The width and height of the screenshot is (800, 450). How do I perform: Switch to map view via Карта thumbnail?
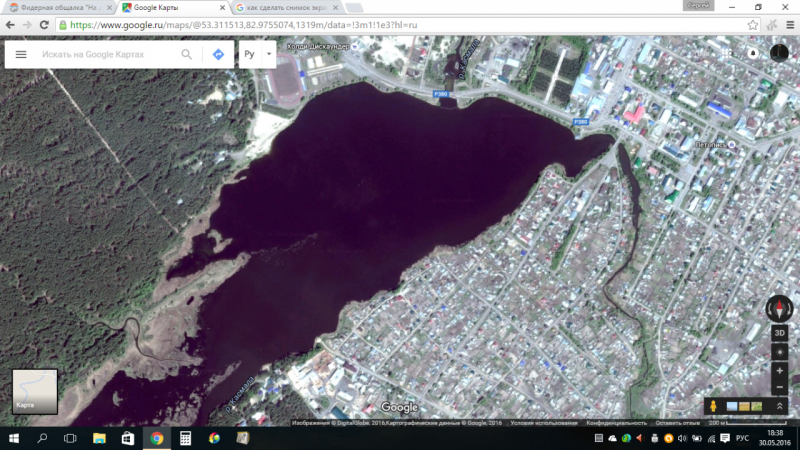pos(34,391)
